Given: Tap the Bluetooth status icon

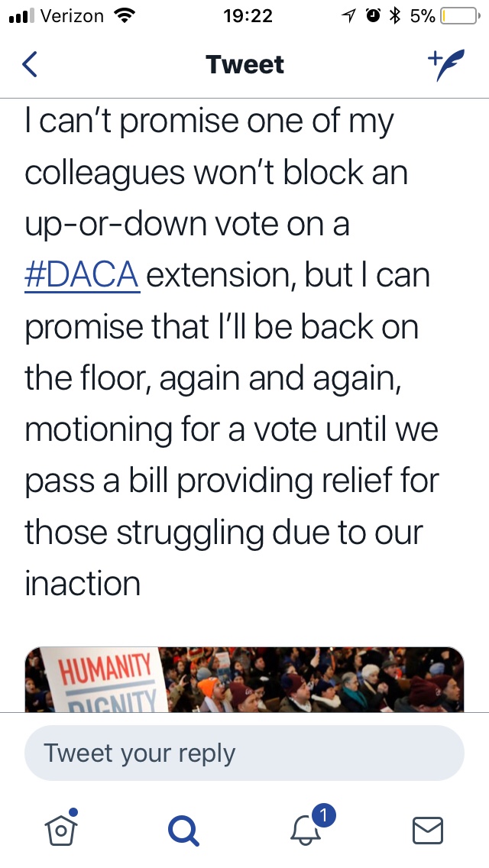Looking at the screenshot, I should click(x=395, y=15).
